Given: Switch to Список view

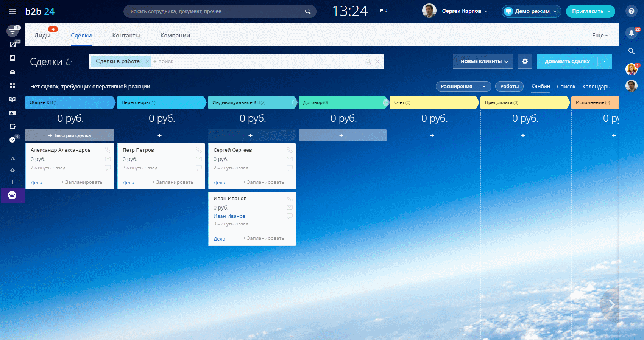Looking at the screenshot, I should 566,87.
